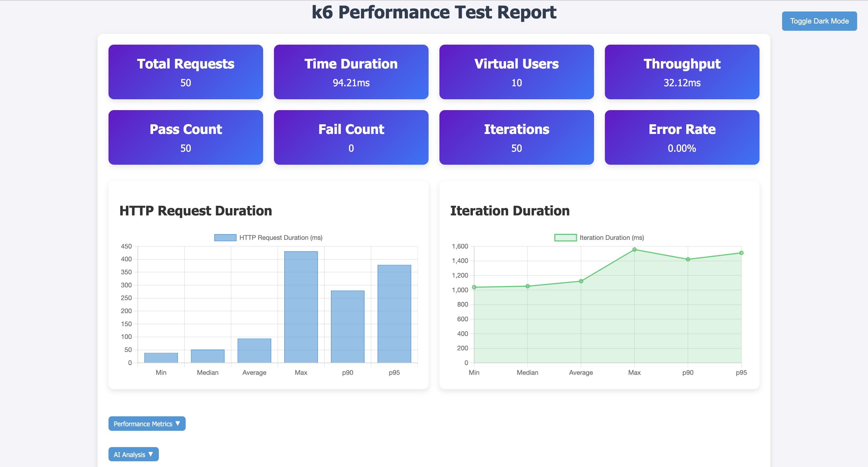Click the Total Requests summary card
Image resolution: width=868 pixels, height=467 pixels.
coord(186,72)
